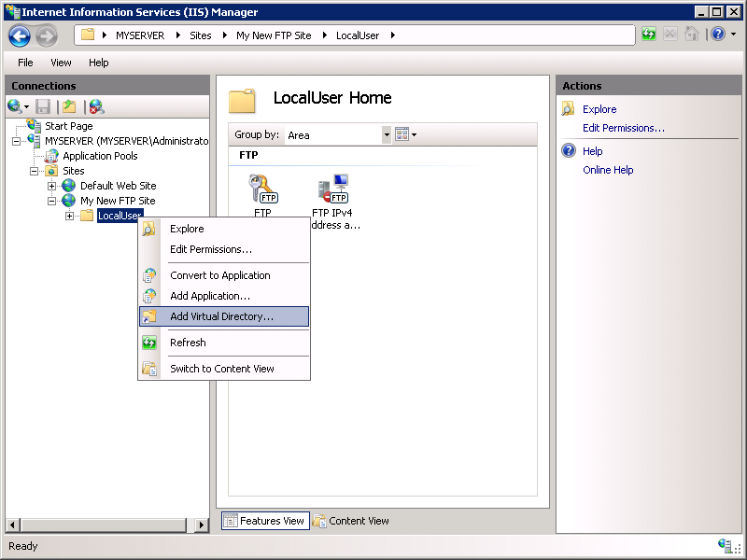Image resolution: width=747 pixels, height=560 pixels.
Task: Open the View menu
Action: [x=61, y=63]
